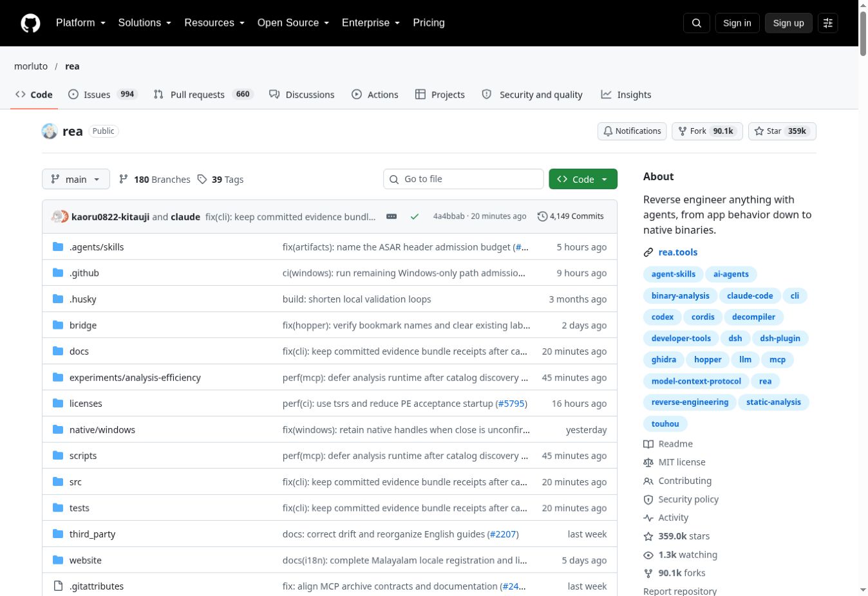Screen dimensions: 868x596
Task: Star the rea repository
Action: point(782,131)
